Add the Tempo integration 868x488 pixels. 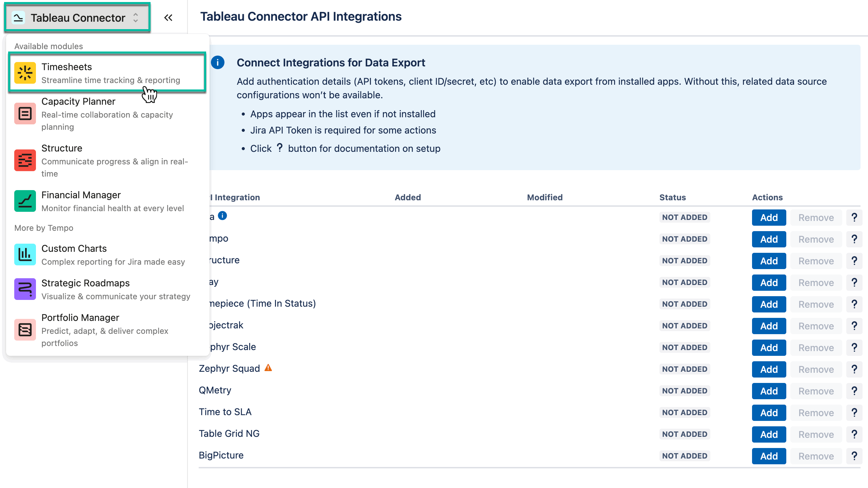769,239
